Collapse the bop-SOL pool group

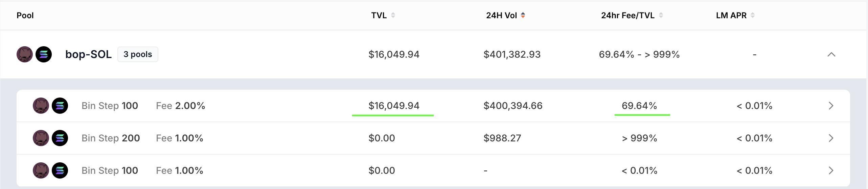[831, 54]
